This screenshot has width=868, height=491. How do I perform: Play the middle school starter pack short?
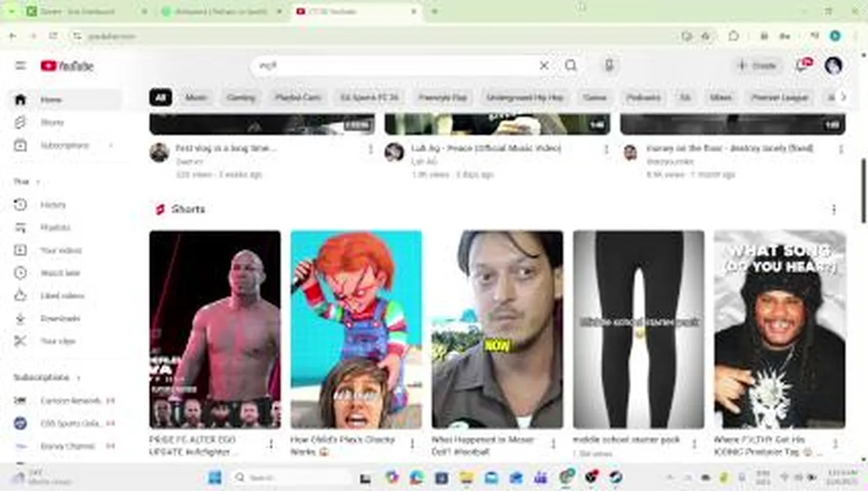639,329
